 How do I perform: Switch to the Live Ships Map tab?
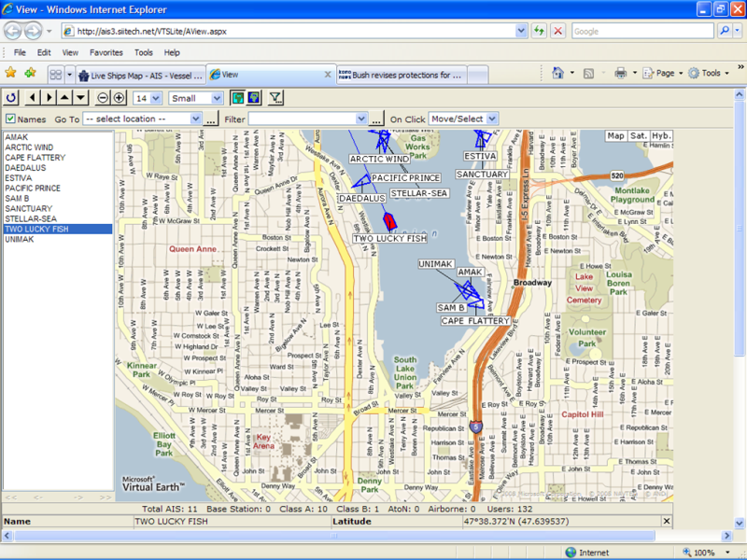point(141,76)
